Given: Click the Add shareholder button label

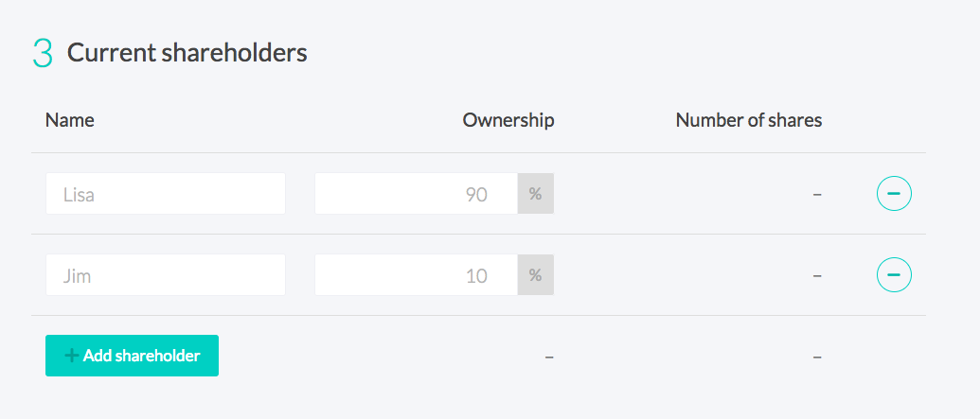Looking at the screenshot, I should tap(141, 356).
